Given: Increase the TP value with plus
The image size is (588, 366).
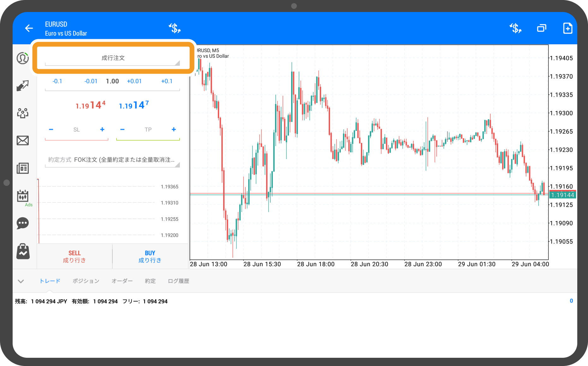Looking at the screenshot, I should click(174, 130).
